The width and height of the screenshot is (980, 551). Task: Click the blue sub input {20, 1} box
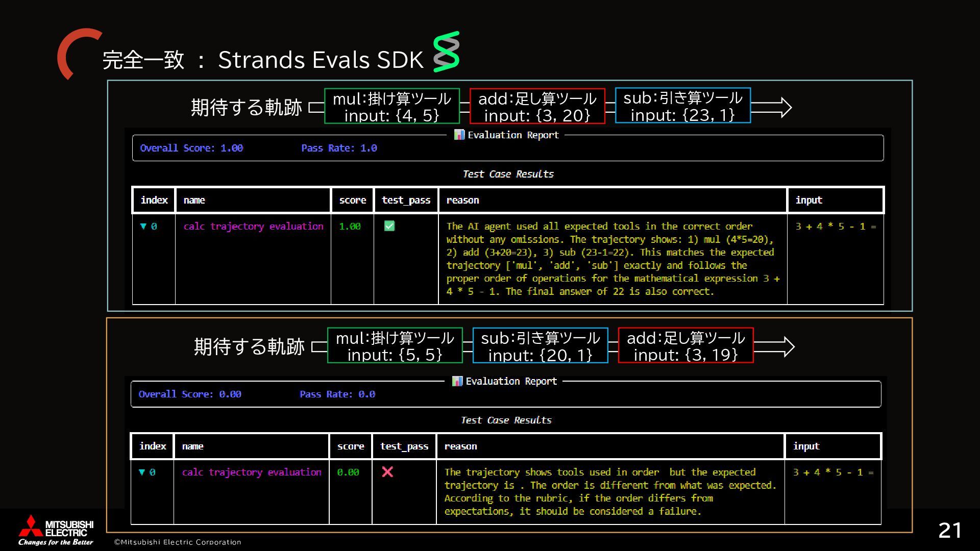[x=540, y=346]
